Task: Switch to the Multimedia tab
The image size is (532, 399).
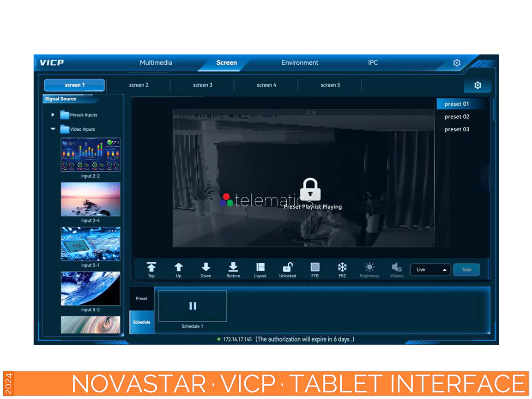Action: [x=156, y=63]
